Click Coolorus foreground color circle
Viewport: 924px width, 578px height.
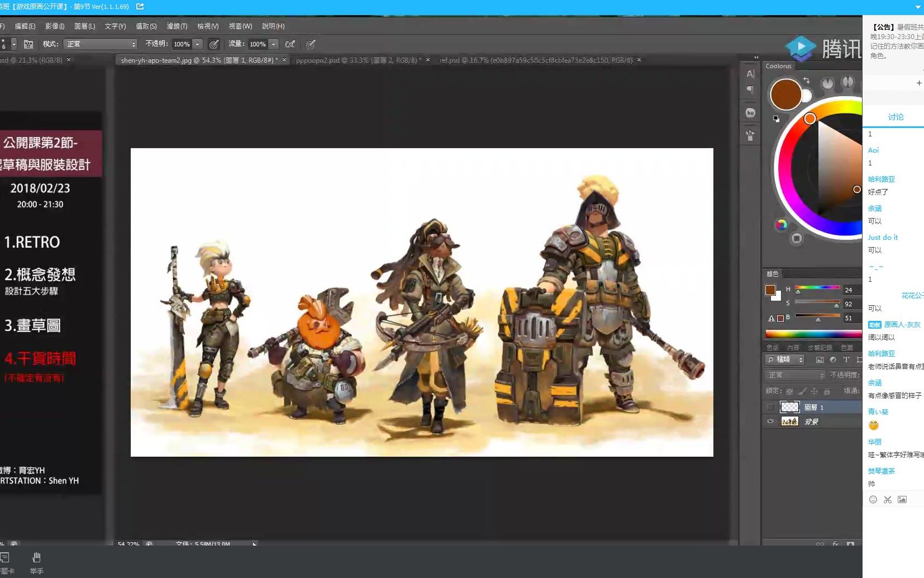pos(785,94)
